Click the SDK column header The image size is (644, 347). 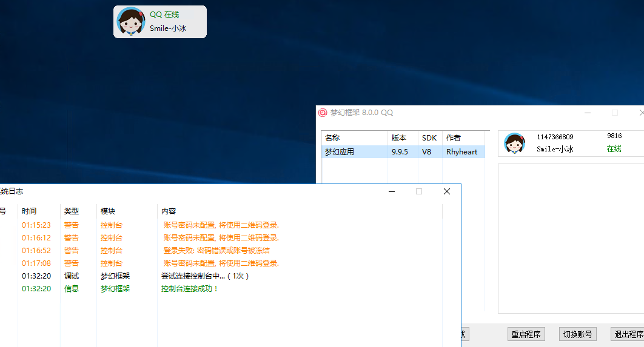[x=429, y=138]
